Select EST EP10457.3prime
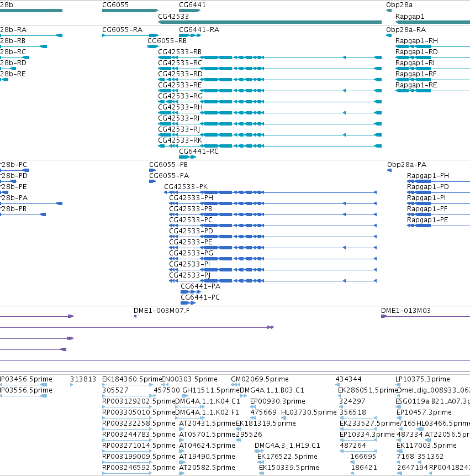The height and width of the screenshot is (476, 470). 424,412
